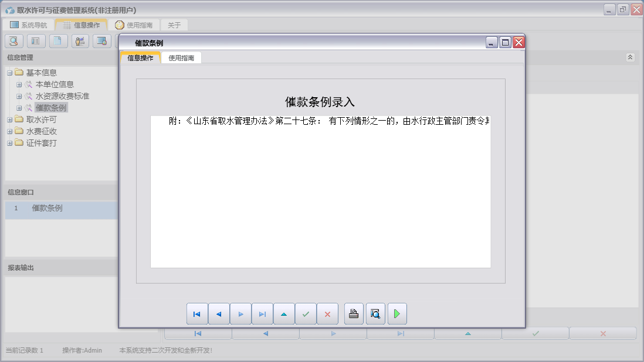Open print preview with the magnifier icon
This screenshot has height=362, width=644.
tap(375, 314)
